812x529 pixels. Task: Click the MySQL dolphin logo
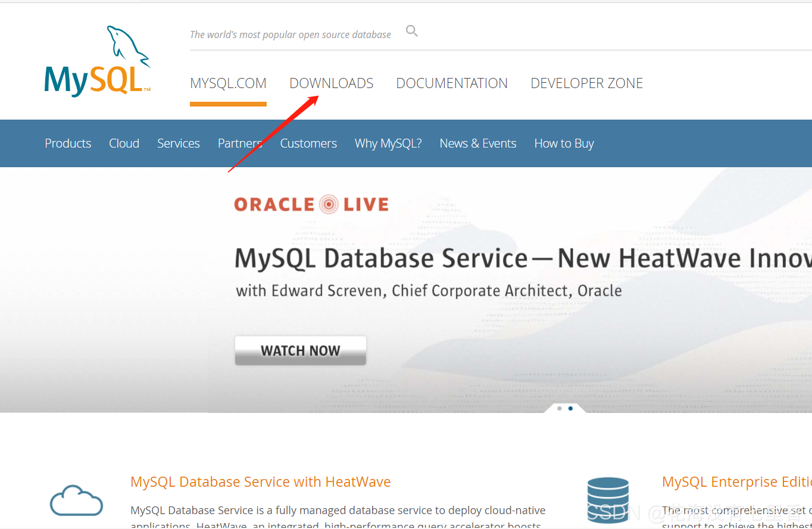(98, 60)
